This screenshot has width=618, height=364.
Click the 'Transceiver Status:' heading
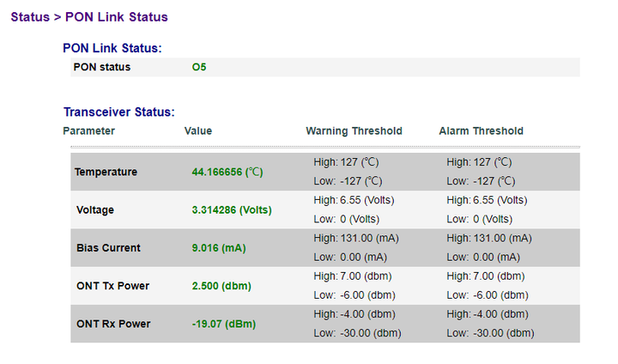(x=119, y=112)
